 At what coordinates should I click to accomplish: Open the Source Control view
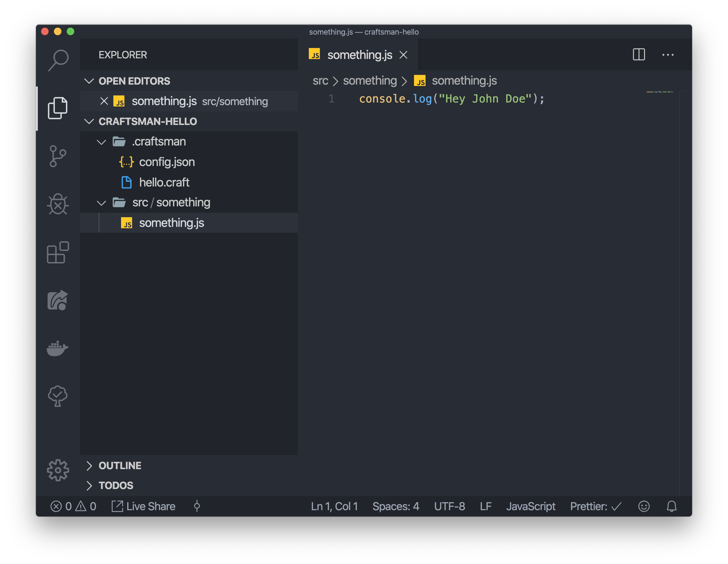click(x=58, y=156)
